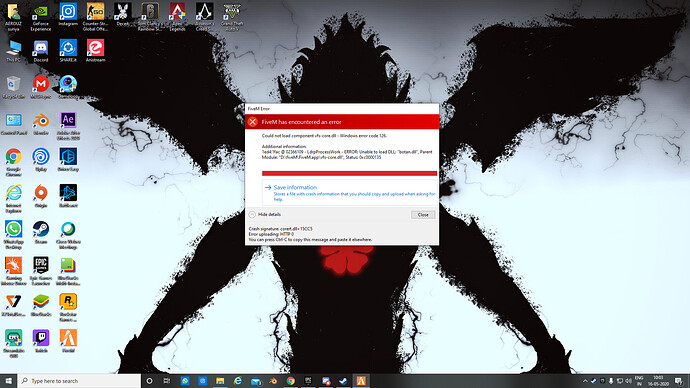
Task: Launch Grand Theft Auto V shortcut
Action: click(x=232, y=15)
